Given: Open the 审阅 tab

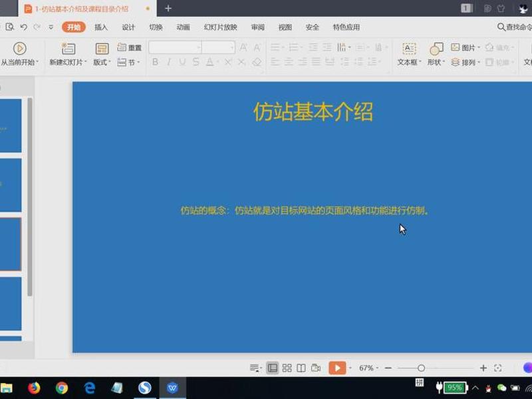Looking at the screenshot, I should coord(257,27).
